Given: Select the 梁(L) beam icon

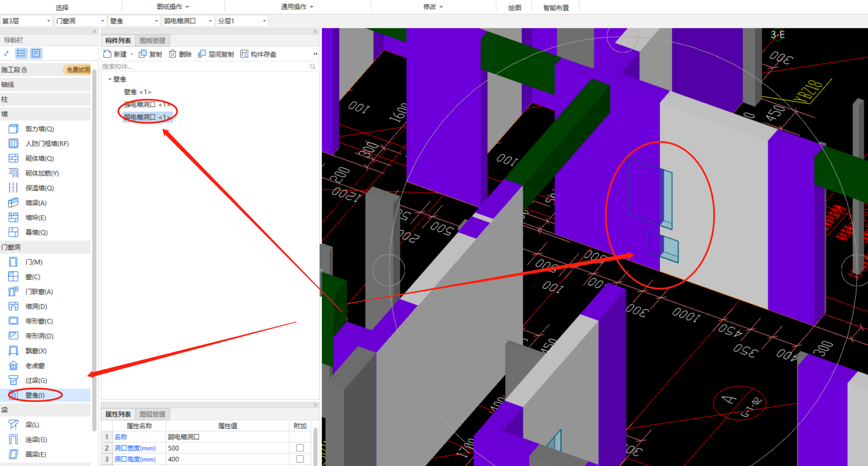Looking at the screenshot, I should coord(14,425).
